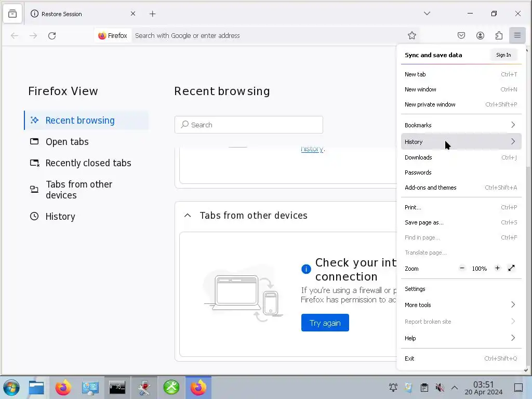Screen dimensions: 532x399
Task: Go back one page
Action: [14, 36]
